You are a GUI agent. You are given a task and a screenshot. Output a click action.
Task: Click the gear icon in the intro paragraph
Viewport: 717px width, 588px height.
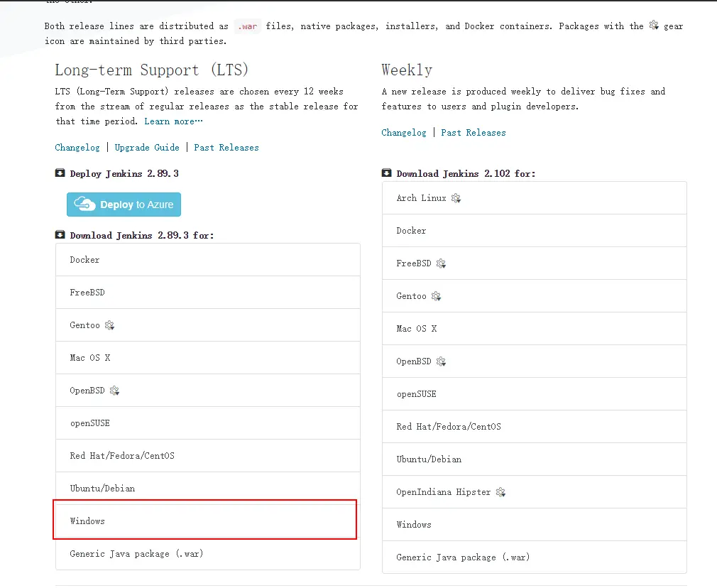[x=655, y=25]
